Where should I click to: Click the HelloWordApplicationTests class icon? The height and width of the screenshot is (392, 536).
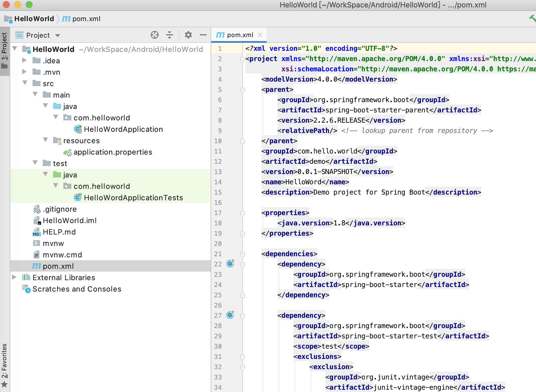click(x=78, y=197)
